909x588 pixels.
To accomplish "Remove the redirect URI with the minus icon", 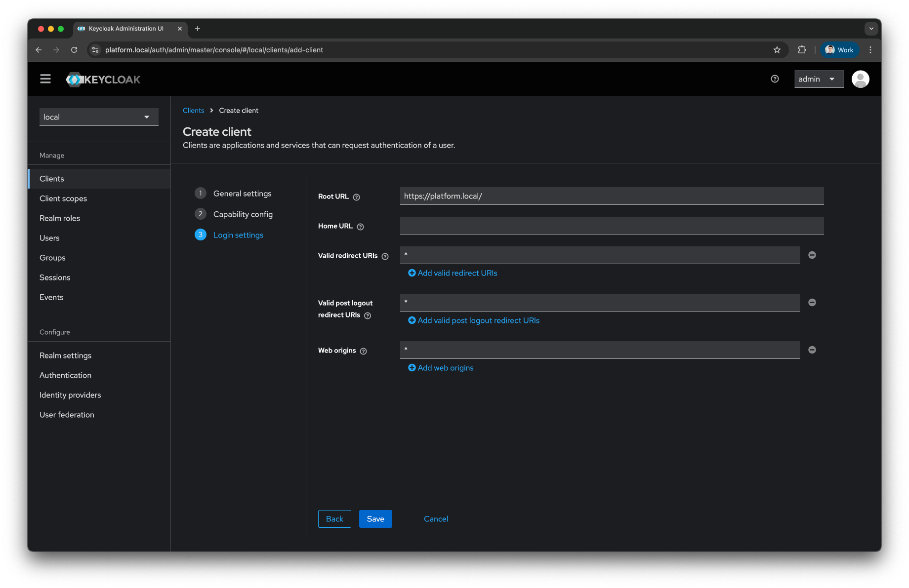I will click(812, 255).
